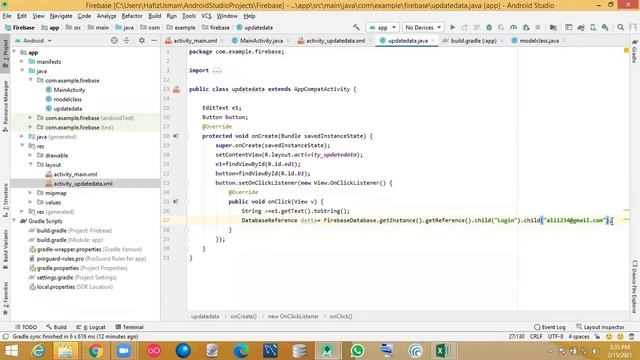Open the Refactor menu

point(132,16)
